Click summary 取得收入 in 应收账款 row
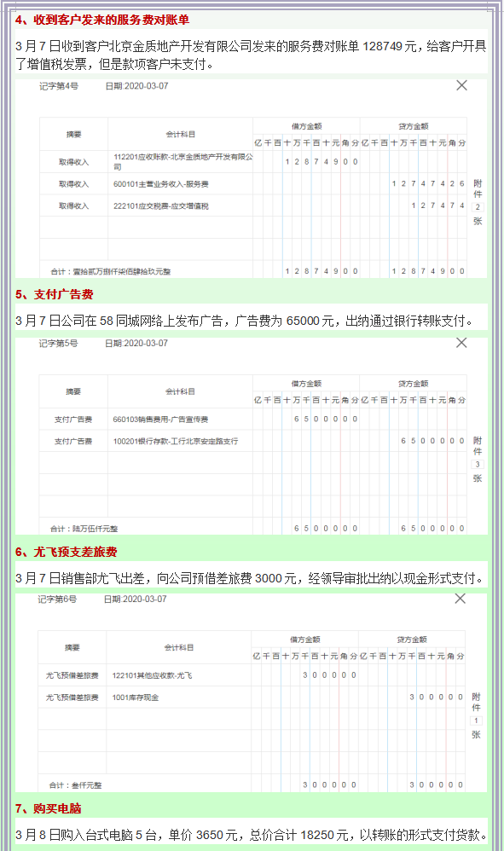This screenshot has width=504, height=851. pyautogui.click(x=74, y=162)
